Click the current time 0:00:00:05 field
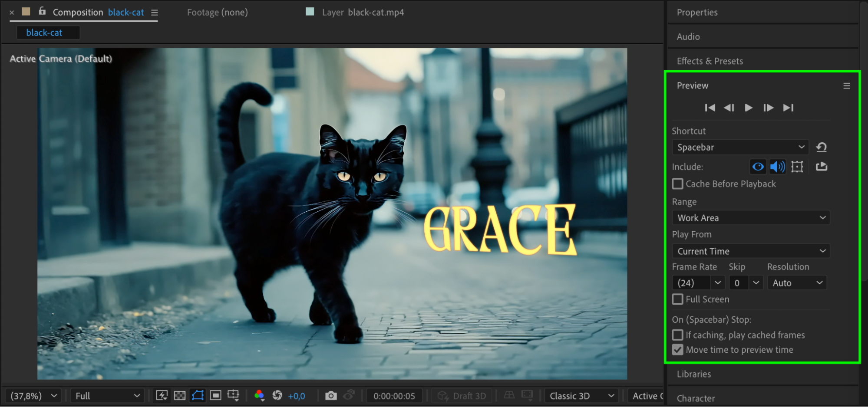 394,396
